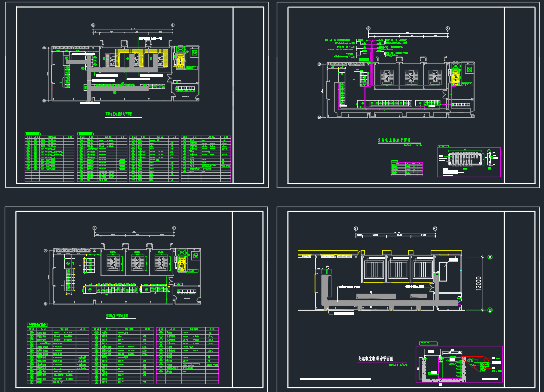
Task: Select the rightmost magenta table in bottom-left sheet
Action: 187,355
